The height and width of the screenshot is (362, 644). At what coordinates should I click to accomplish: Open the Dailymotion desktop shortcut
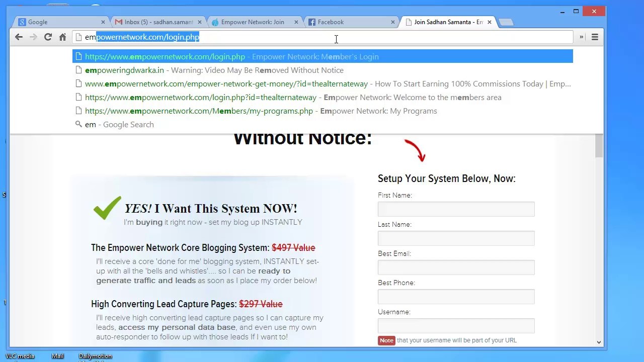(x=95, y=356)
